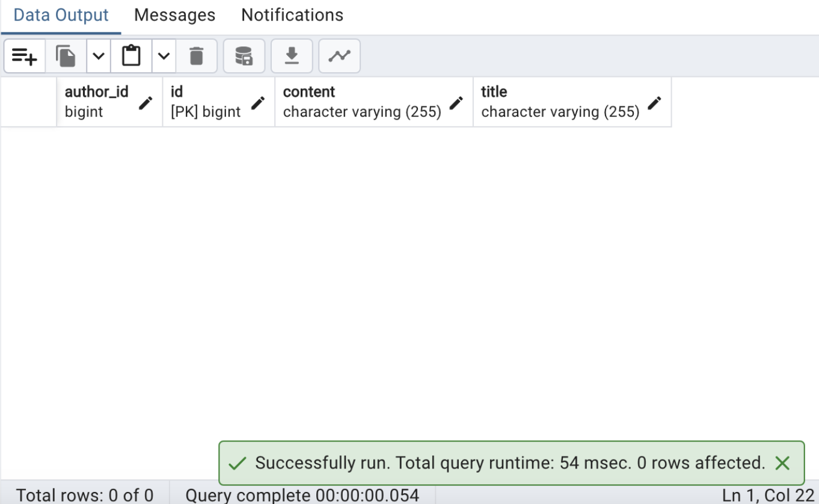This screenshot has height=504, width=819.
Task: Click the title column edit pencil
Action: point(655,103)
